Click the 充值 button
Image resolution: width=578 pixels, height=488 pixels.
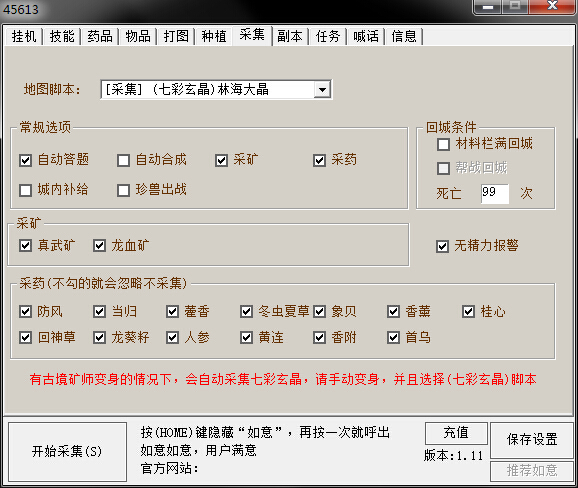point(456,433)
